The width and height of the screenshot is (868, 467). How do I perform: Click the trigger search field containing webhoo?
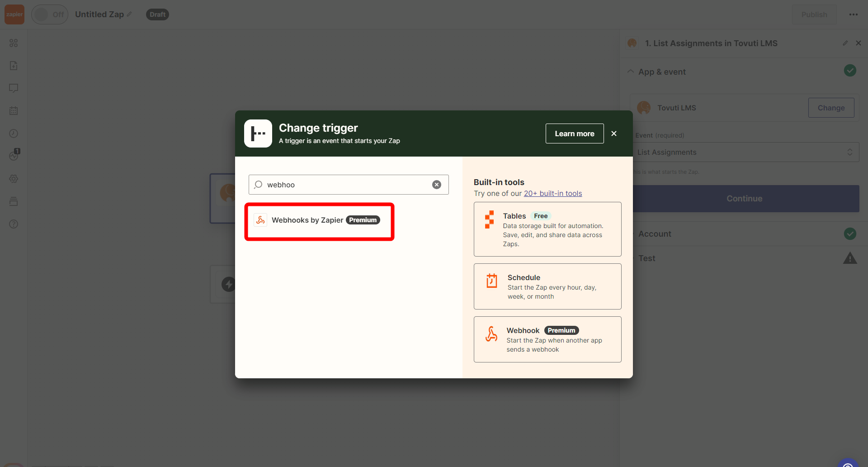[349, 185]
